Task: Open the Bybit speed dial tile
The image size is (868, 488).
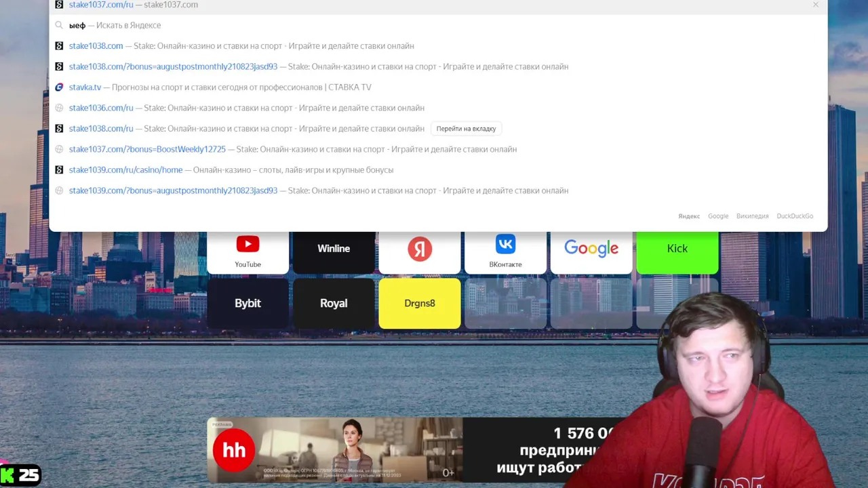Action: (248, 303)
